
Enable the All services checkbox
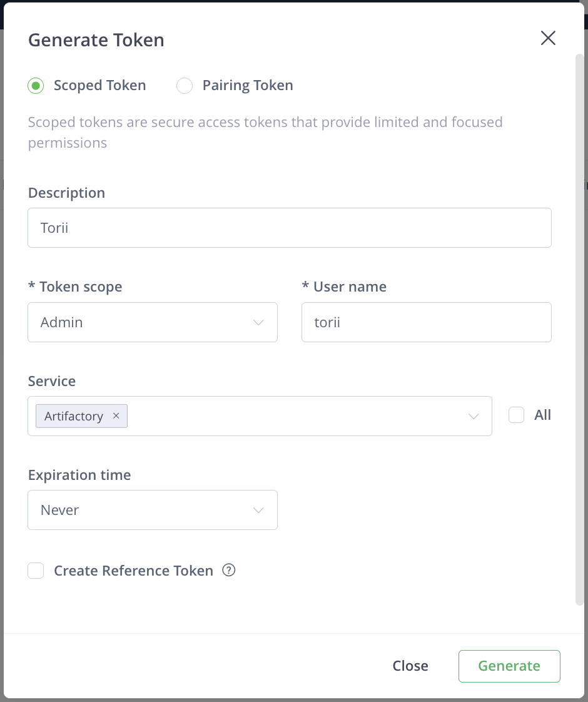(x=516, y=414)
